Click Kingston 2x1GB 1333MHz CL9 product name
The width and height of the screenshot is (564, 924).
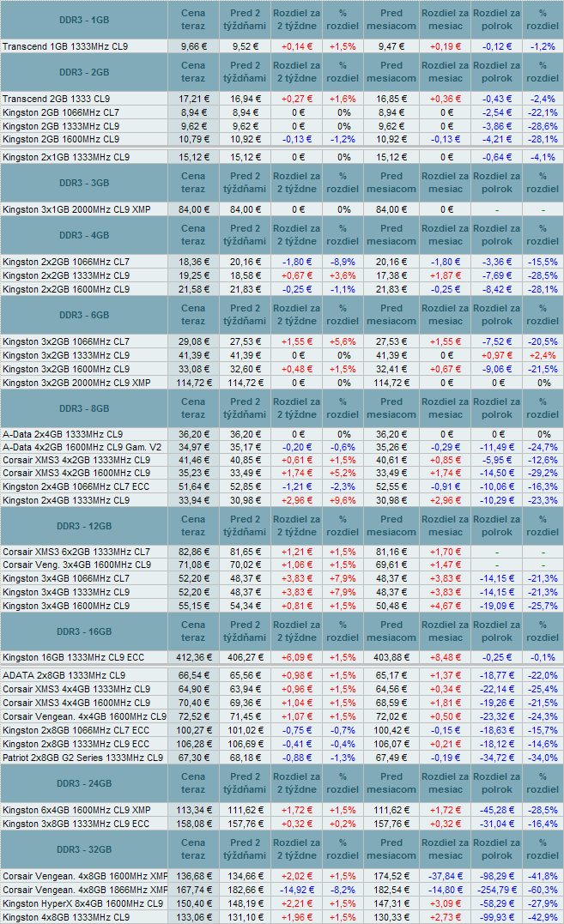(x=66, y=157)
